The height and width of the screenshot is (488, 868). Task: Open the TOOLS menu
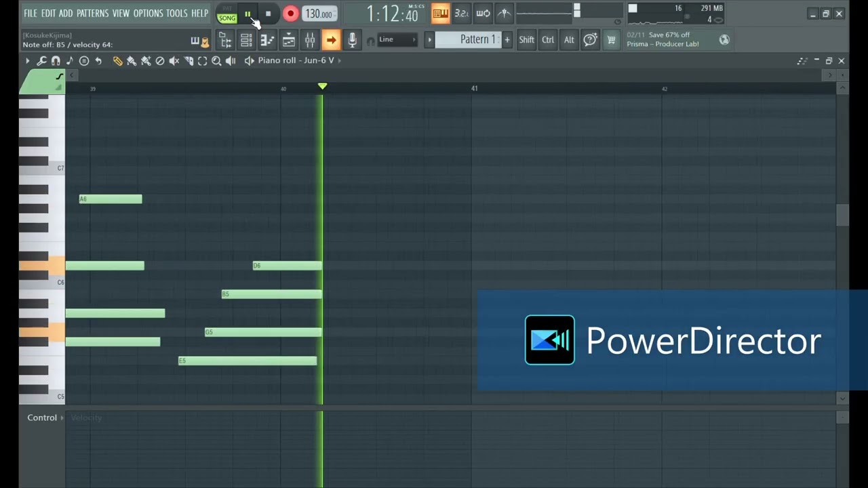click(176, 14)
